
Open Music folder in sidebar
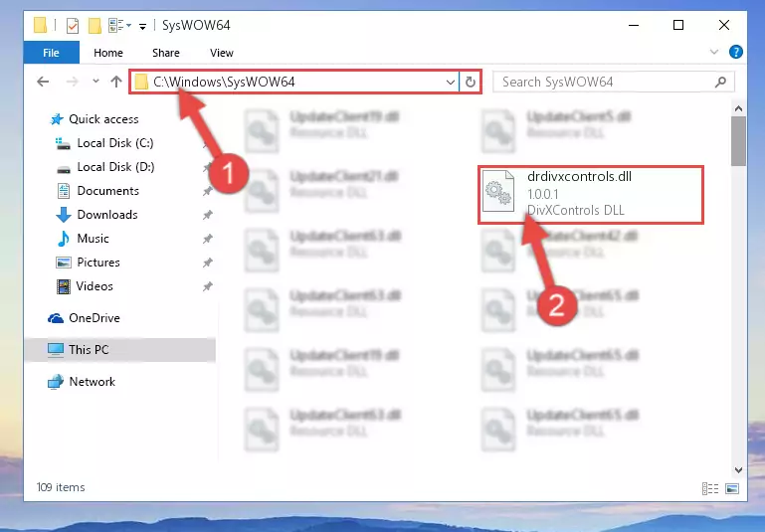tap(93, 239)
